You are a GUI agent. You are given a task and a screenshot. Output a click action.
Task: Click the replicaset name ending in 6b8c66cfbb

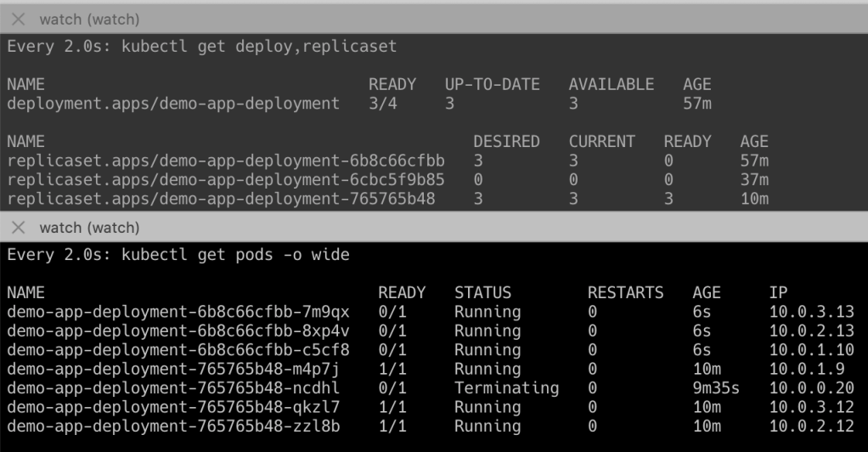pyautogui.click(x=225, y=160)
